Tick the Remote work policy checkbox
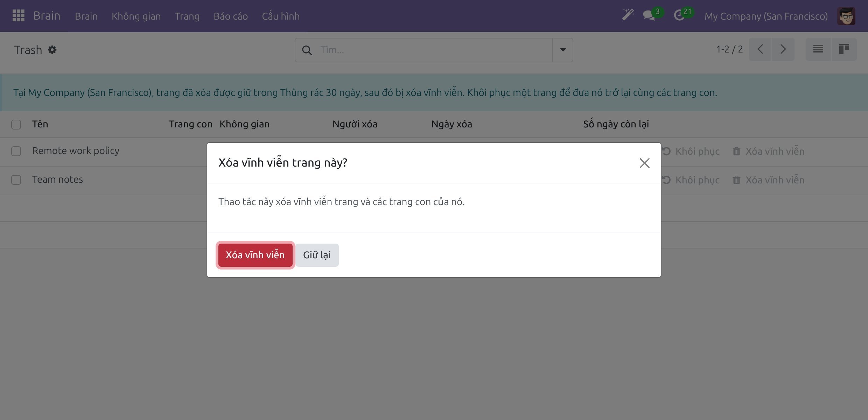 pos(16,151)
